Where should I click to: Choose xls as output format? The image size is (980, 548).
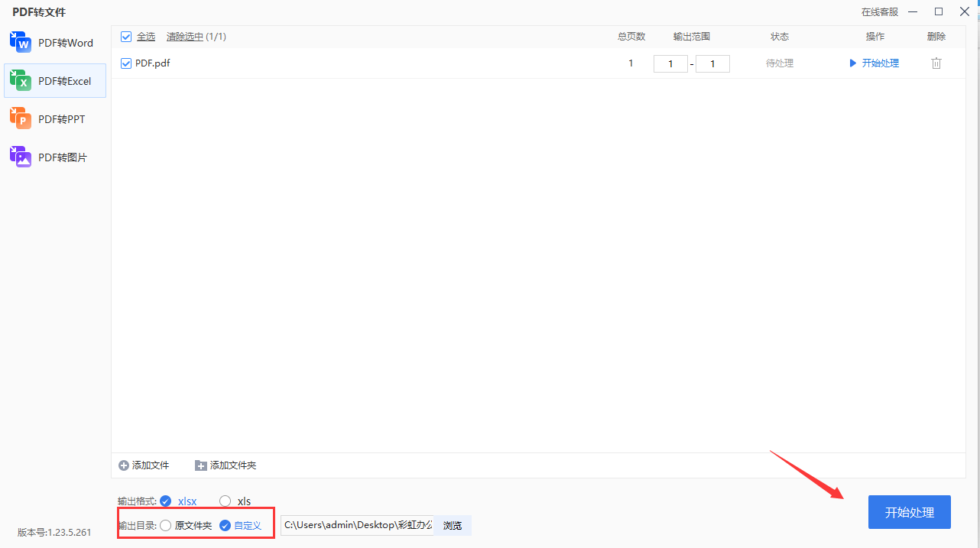[x=225, y=501]
